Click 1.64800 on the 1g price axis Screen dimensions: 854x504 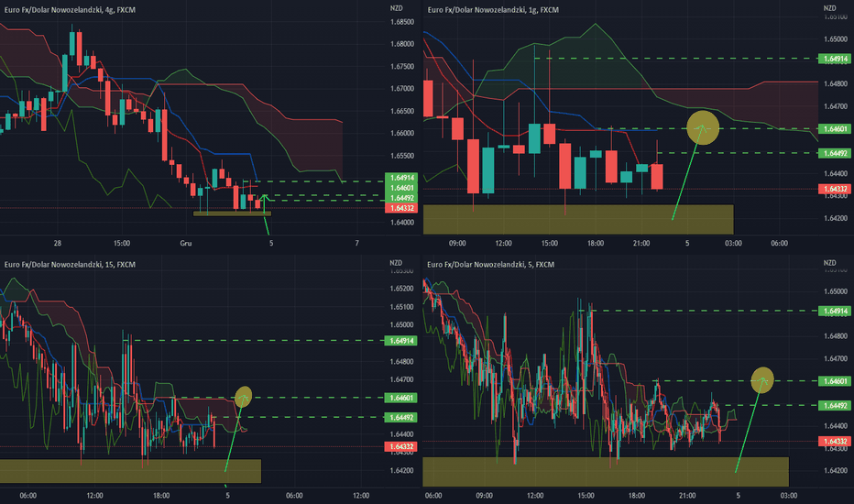pos(836,84)
